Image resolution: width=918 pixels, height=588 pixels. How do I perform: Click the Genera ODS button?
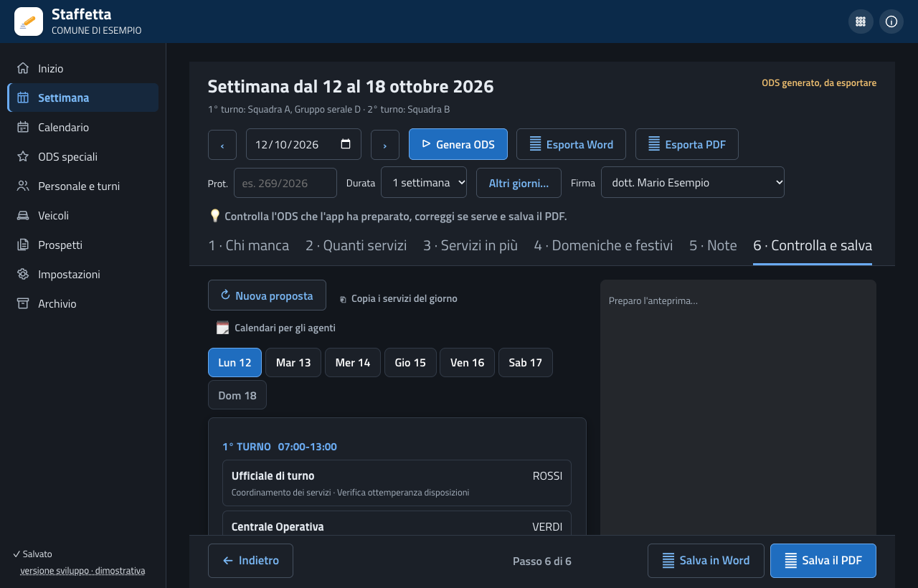coord(458,144)
